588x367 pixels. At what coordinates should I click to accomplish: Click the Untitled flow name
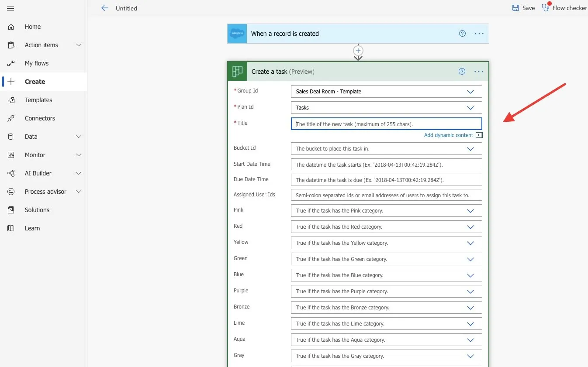coord(126,8)
